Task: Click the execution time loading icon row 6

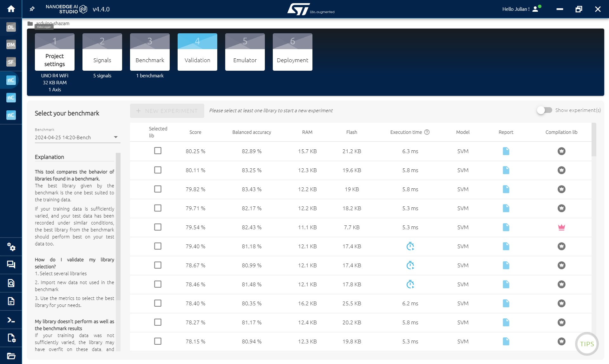Action: tap(410, 246)
